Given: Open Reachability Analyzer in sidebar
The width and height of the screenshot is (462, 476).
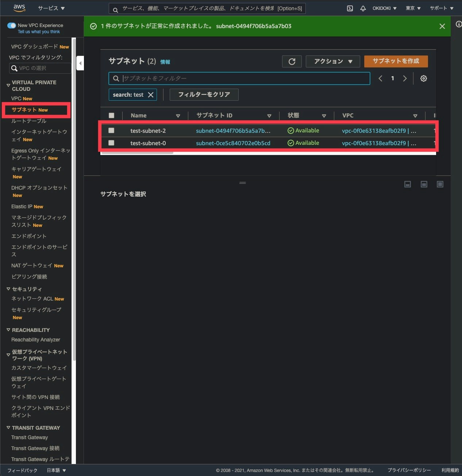Looking at the screenshot, I should click(36, 340).
